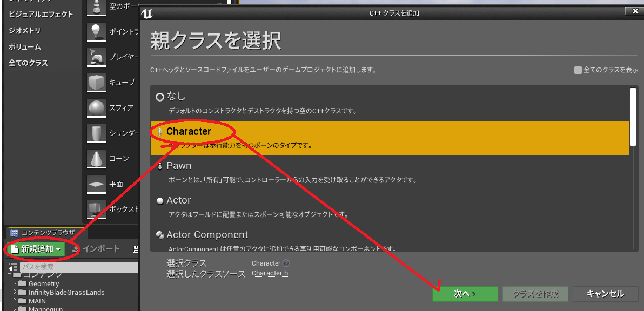
Task: Click the キャンセル button
Action: coord(605,294)
